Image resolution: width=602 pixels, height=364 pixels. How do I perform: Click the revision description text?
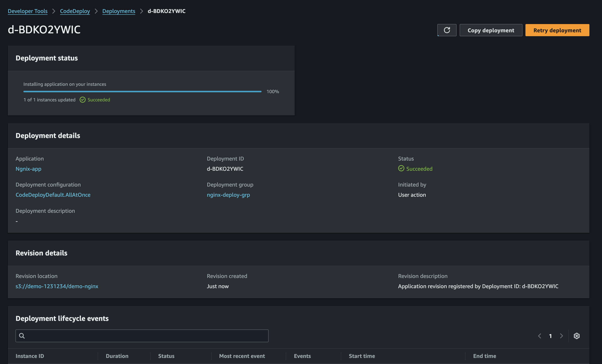click(x=478, y=286)
